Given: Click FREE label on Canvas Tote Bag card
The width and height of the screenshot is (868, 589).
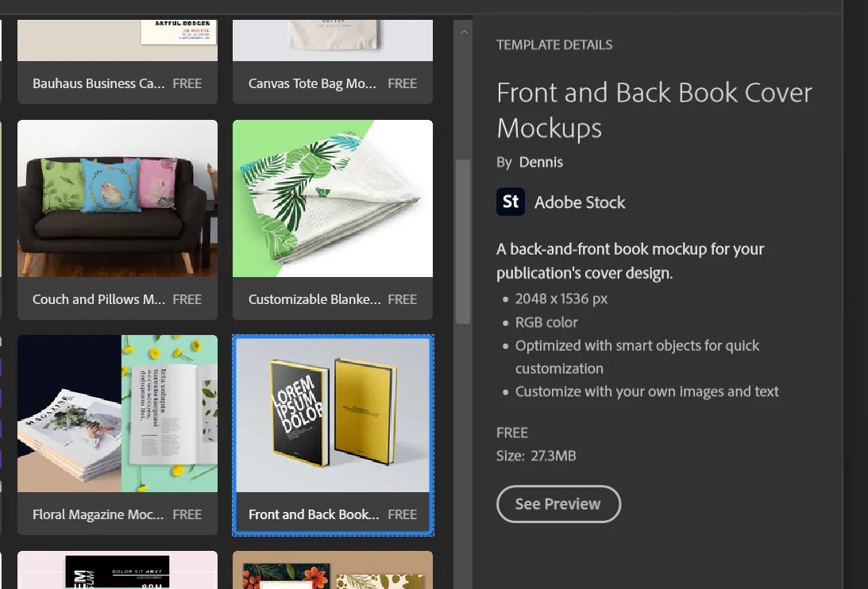Looking at the screenshot, I should [403, 83].
